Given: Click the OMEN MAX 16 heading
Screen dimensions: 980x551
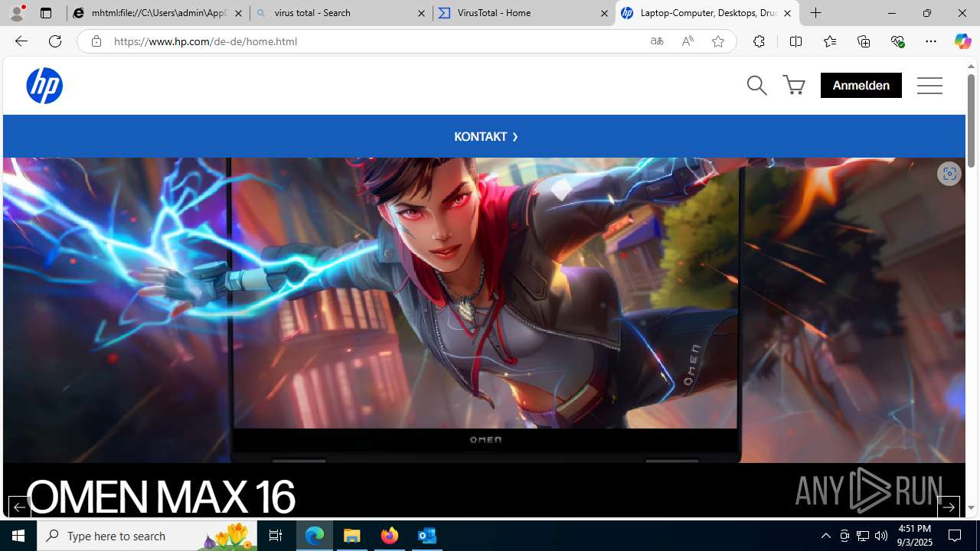Looking at the screenshot, I should point(161,497).
